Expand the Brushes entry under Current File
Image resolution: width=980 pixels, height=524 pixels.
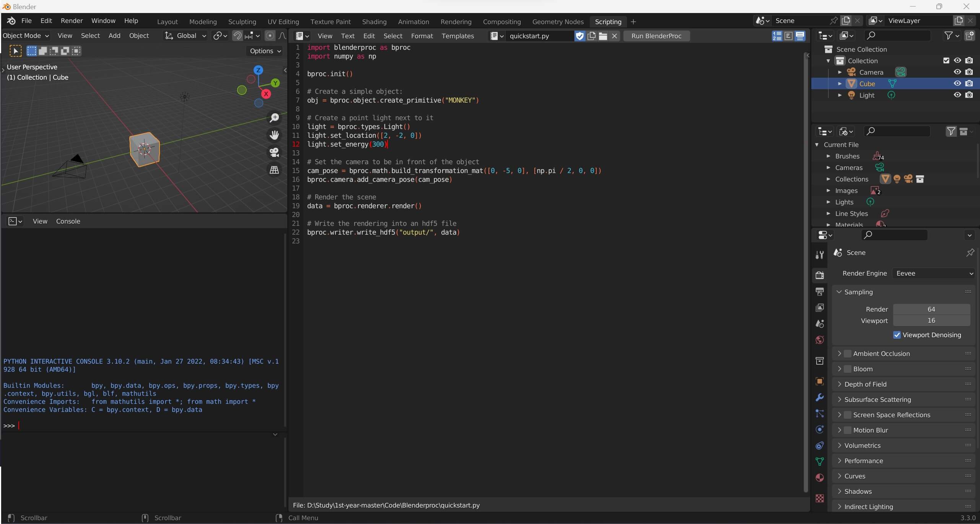click(828, 156)
